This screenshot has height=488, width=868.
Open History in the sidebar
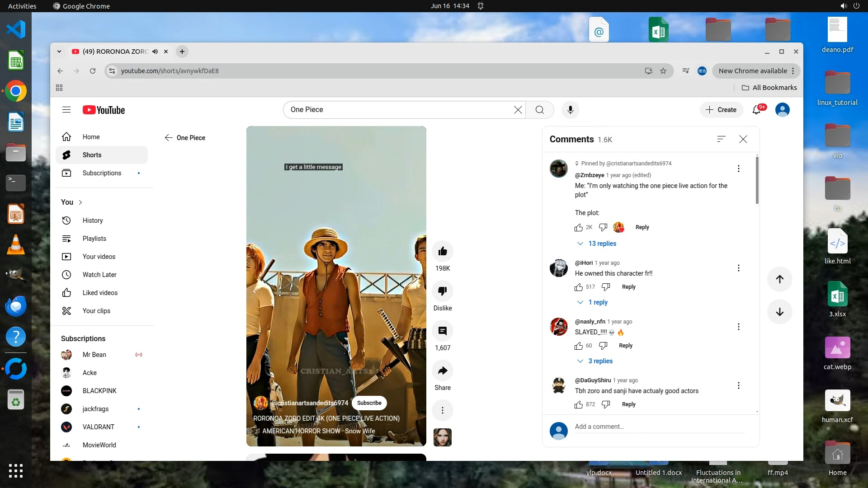[x=93, y=221]
